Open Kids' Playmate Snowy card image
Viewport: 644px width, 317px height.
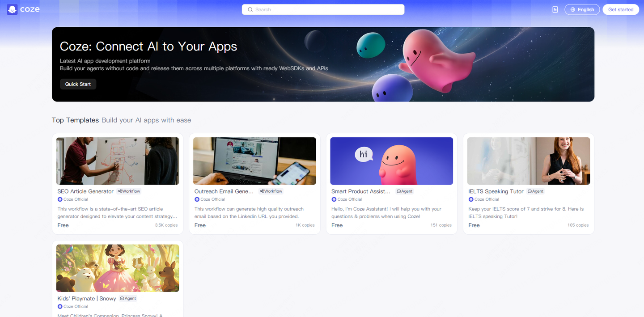[118, 268]
